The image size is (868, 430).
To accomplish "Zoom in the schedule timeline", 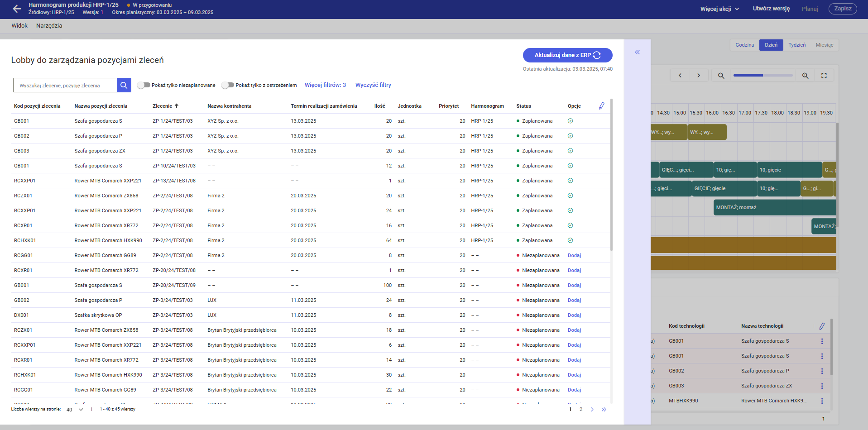I will pos(805,76).
